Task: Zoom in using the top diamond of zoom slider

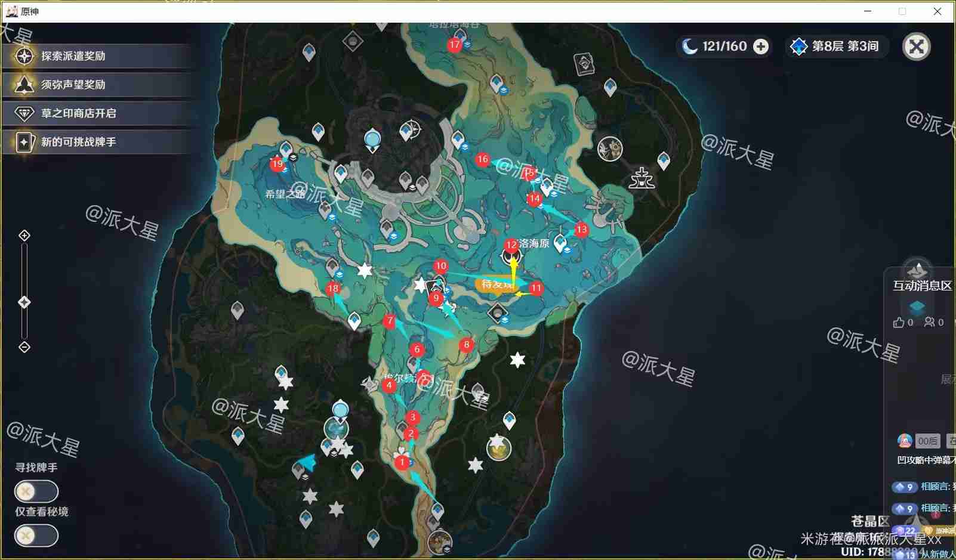Action: [24, 236]
